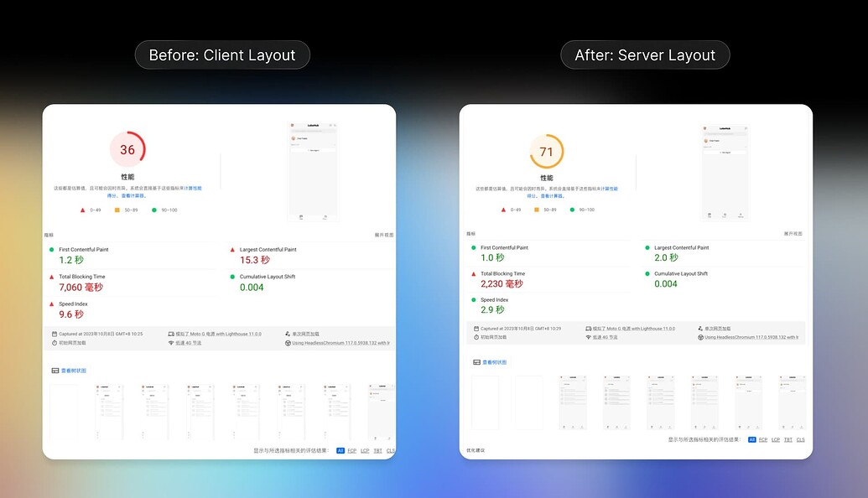The height and width of the screenshot is (498, 868).
Task: Click the '1.0 秒' First Contentful Paint value
Action: 492,258
